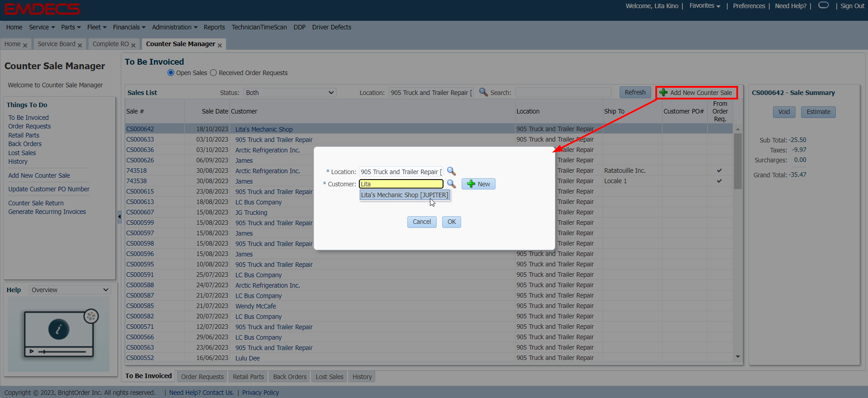The width and height of the screenshot is (868, 398).
Task: Expand the Administration menu
Action: (x=175, y=27)
